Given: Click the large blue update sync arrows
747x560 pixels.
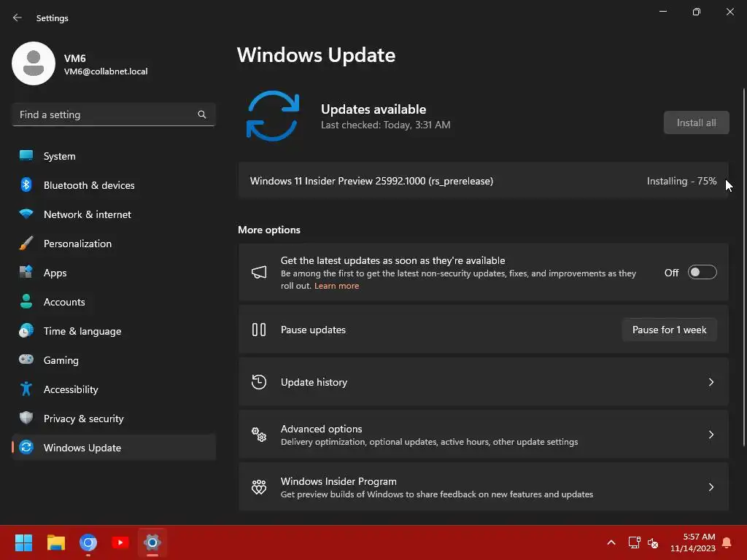Looking at the screenshot, I should (x=273, y=116).
